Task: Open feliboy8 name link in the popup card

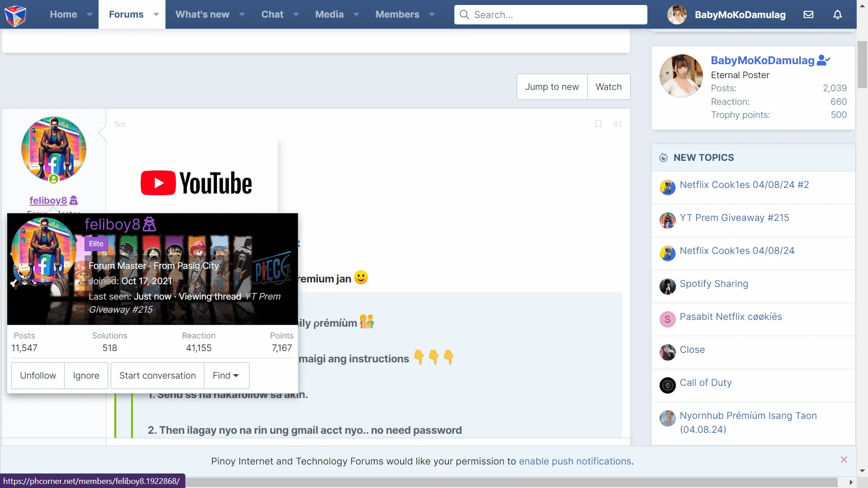Action: (x=113, y=225)
